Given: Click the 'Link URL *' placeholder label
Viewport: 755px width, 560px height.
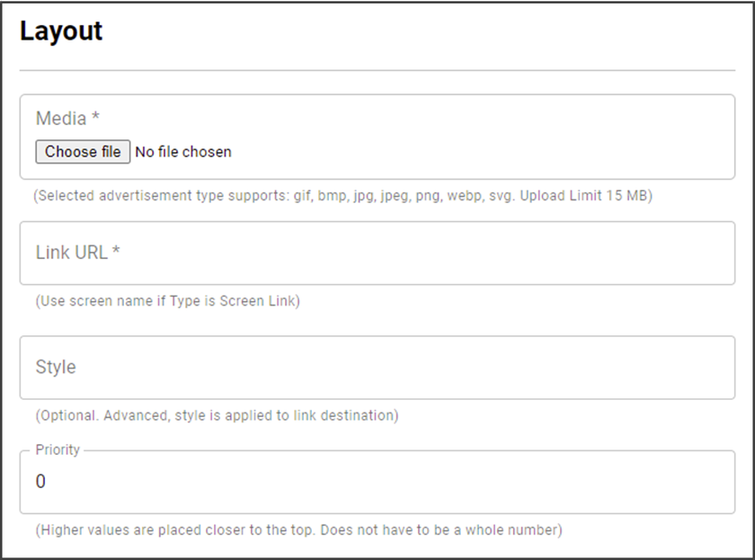Looking at the screenshot, I should 77,253.
